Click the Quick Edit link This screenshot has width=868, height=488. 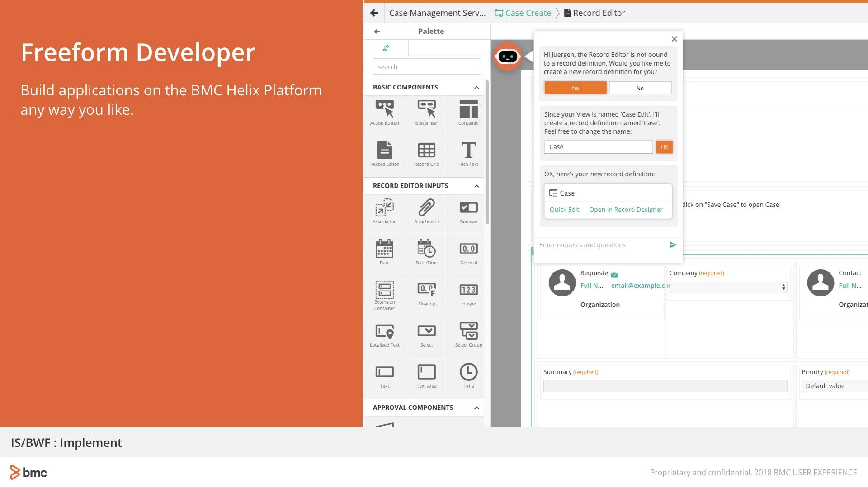point(564,210)
